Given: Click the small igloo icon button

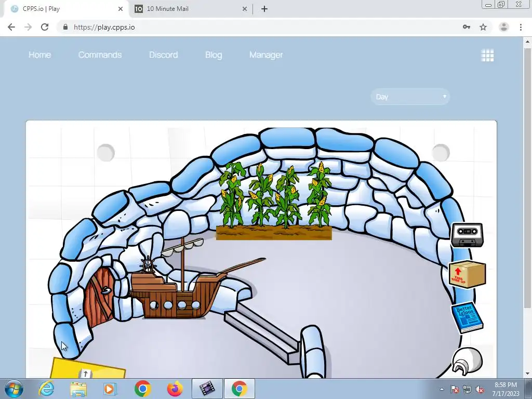Looking at the screenshot, I should [x=467, y=361].
